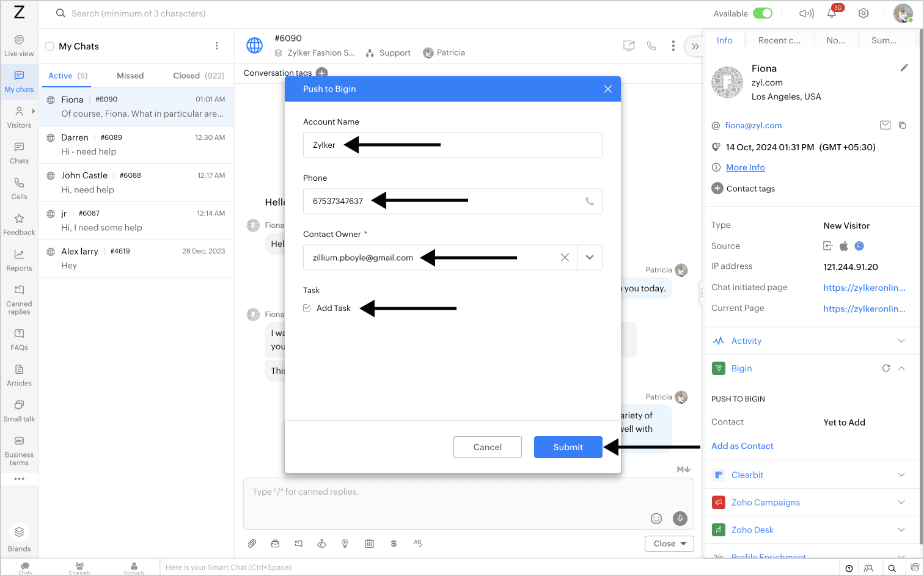924x576 pixels.
Task: Open Contact Owner dropdown
Action: 590,257
